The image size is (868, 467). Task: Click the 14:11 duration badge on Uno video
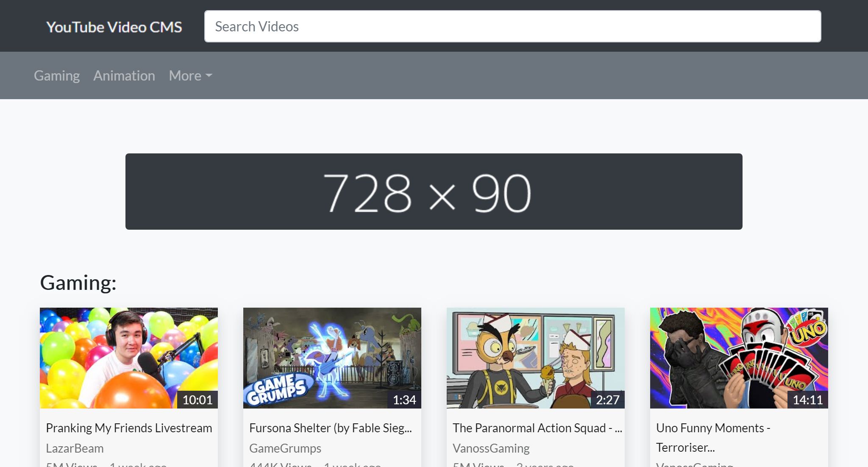coord(807,400)
